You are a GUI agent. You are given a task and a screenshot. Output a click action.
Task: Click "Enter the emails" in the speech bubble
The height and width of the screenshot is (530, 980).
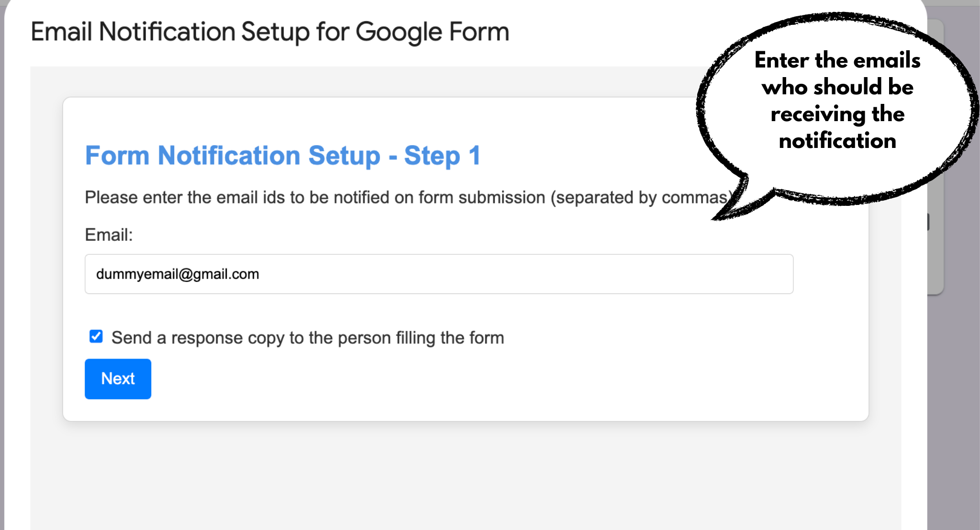pos(837,60)
